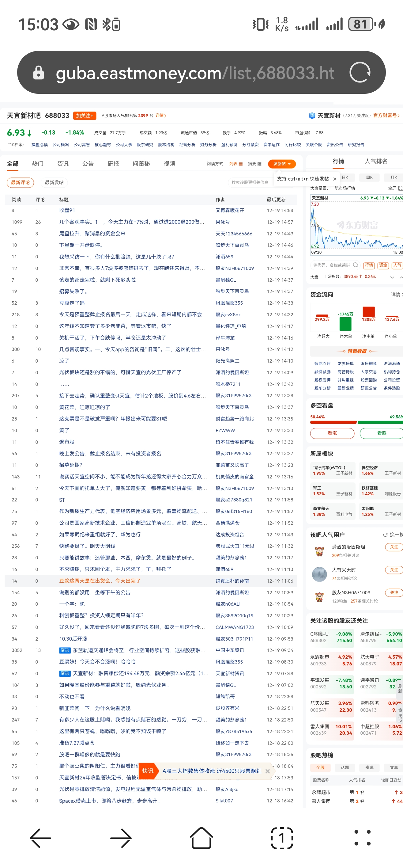Follow user 大有火天时
Image resolution: width=403 pixels, height=868 pixels.
pos(394,570)
